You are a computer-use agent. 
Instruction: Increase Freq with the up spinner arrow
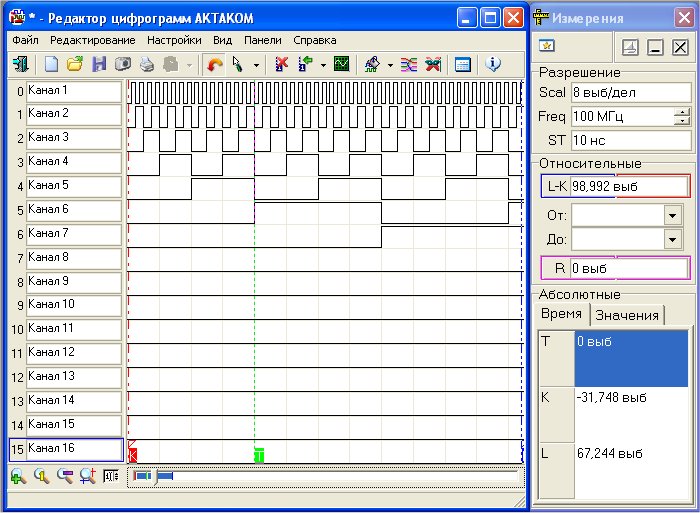(x=683, y=112)
